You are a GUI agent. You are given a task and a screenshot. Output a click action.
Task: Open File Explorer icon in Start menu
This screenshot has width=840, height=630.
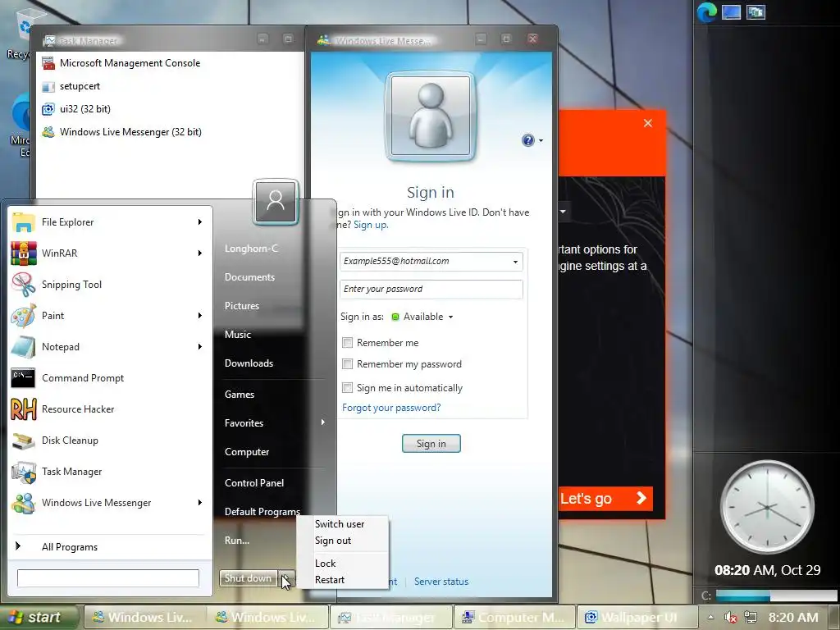[x=23, y=221]
